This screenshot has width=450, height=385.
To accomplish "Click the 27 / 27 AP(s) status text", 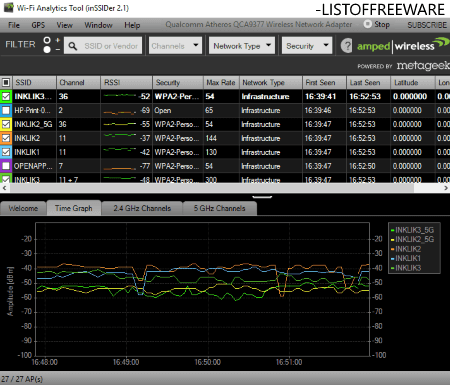I will pyautogui.click(x=22, y=379).
